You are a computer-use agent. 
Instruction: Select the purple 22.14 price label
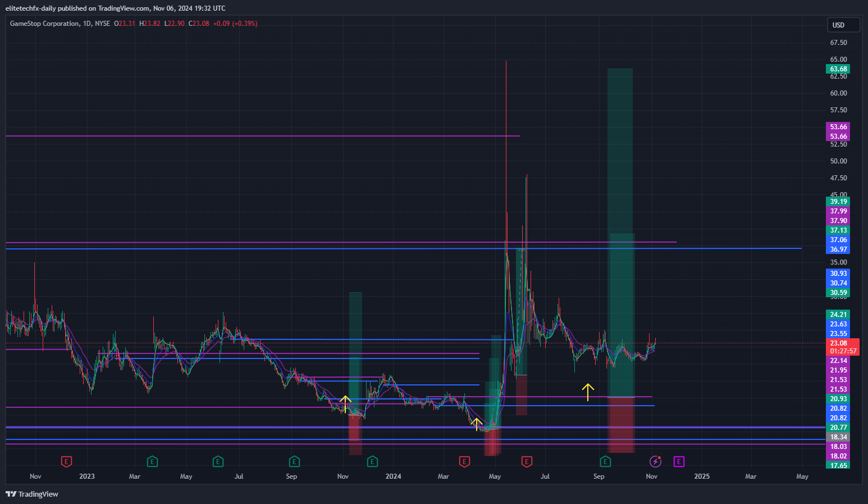tap(838, 361)
